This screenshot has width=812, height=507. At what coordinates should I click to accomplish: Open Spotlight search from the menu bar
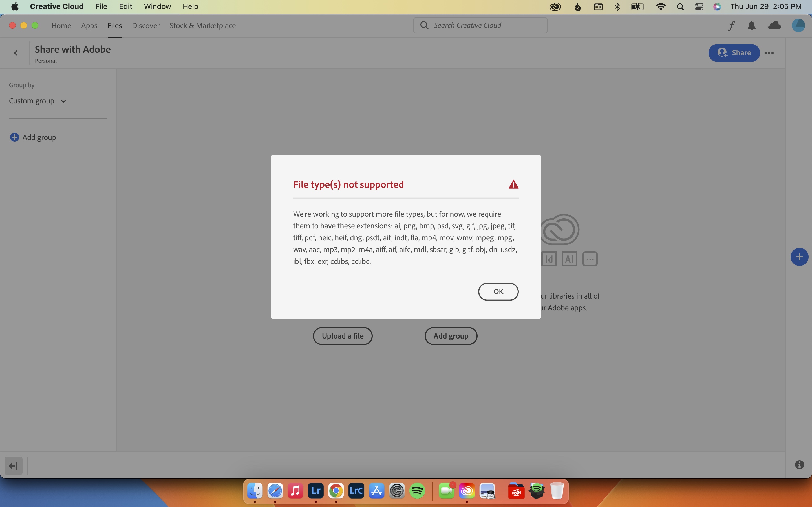680,6
